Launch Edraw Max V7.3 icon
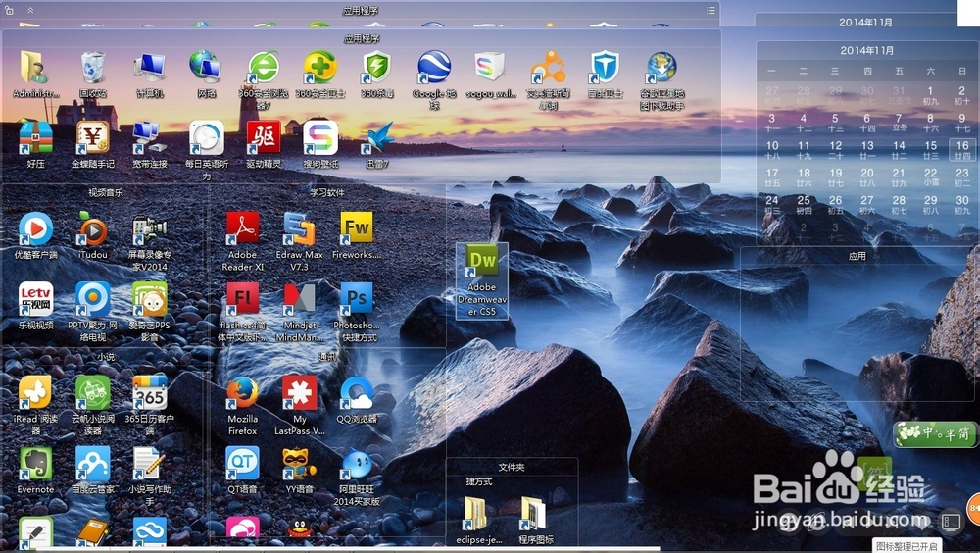Screen dimensions: 980x553 [x=299, y=229]
